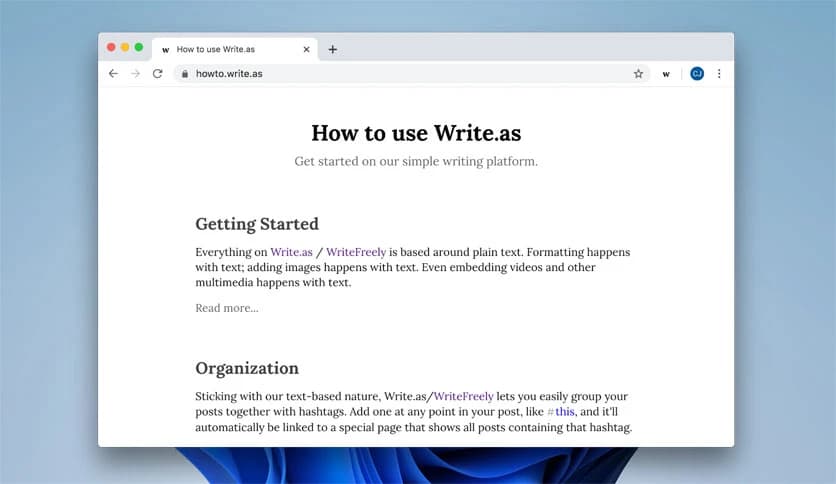Close the 'How to use Write.as' tab
This screenshot has height=484, width=836.
coord(306,49)
